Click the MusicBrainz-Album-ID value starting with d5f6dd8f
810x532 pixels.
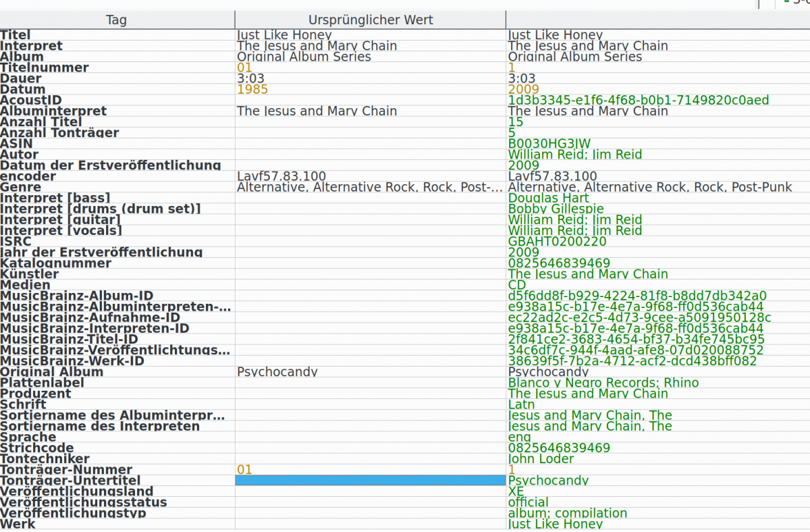pos(637,296)
